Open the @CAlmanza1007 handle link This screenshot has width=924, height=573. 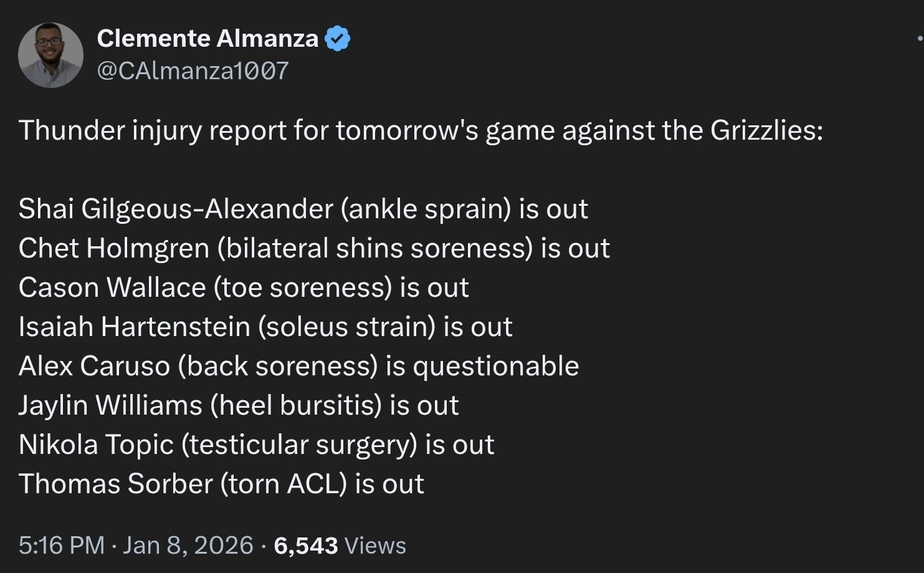click(193, 70)
